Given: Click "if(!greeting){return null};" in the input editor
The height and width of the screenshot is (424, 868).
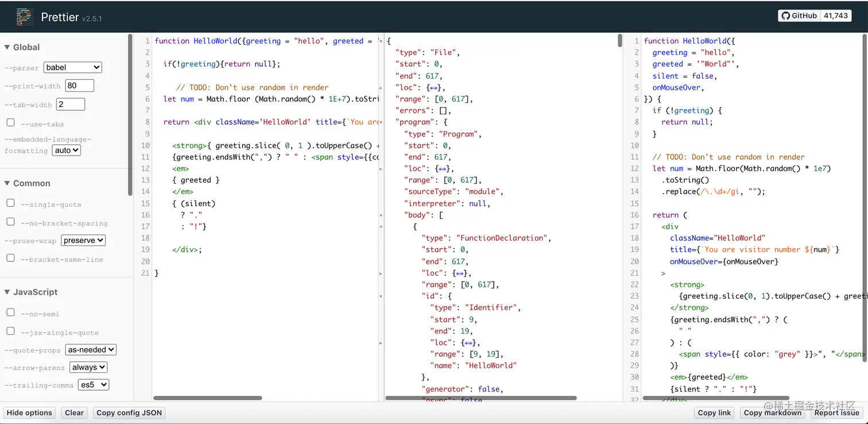Looking at the screenshot, I should tap(222, 64).
